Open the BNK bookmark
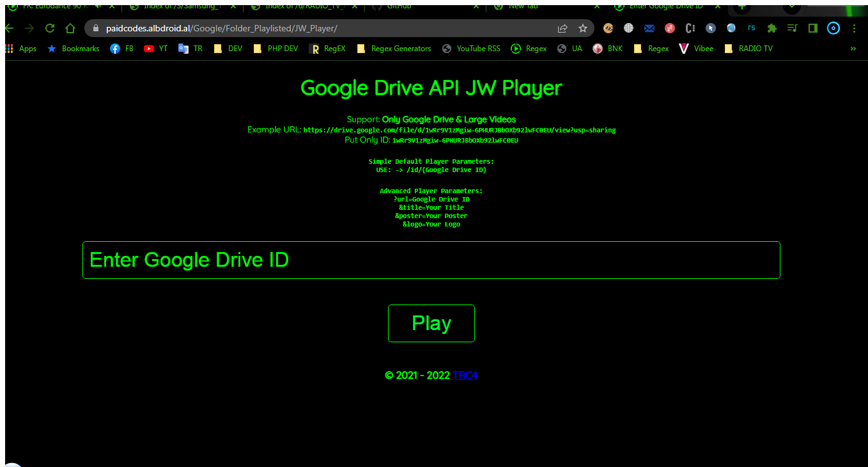Image resolution: width=868 pixels, height=467 pixels. [x=607, y=49]
